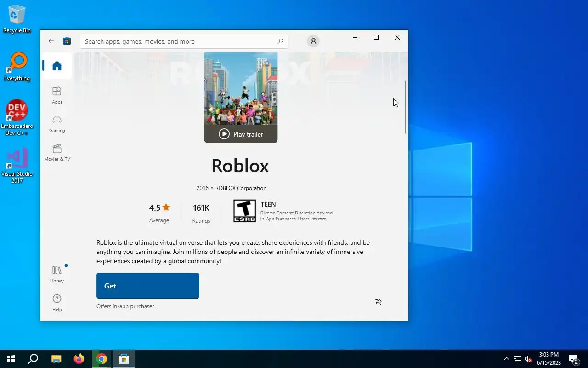This screenshot has height=368, width=588.
Task: Open the Recycle Bin desktop icon
Action: point(17,19)
